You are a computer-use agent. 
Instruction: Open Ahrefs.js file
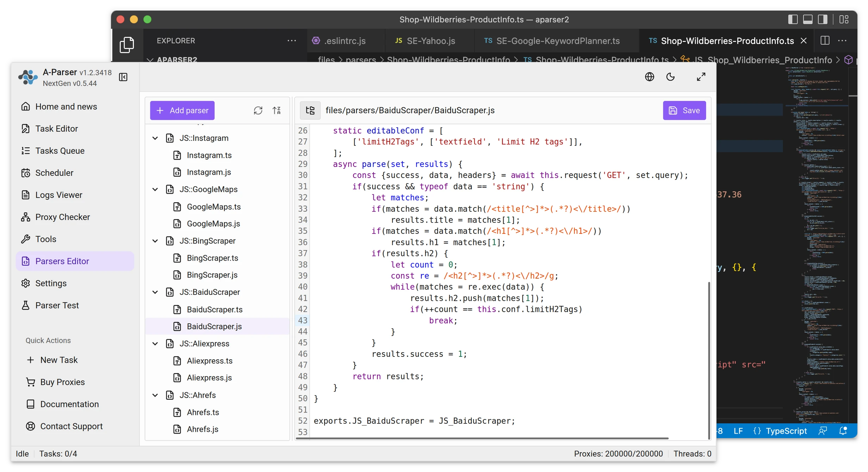point(217,429)
